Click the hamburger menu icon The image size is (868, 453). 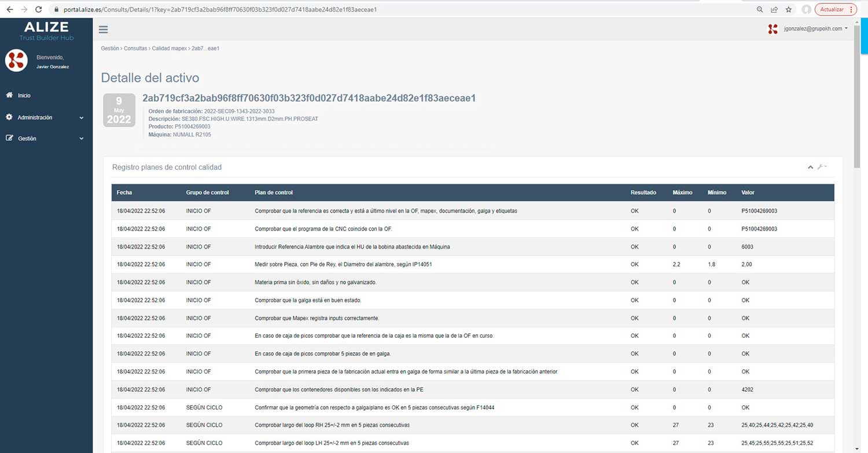pyautogui.click(x=103, y=30)
